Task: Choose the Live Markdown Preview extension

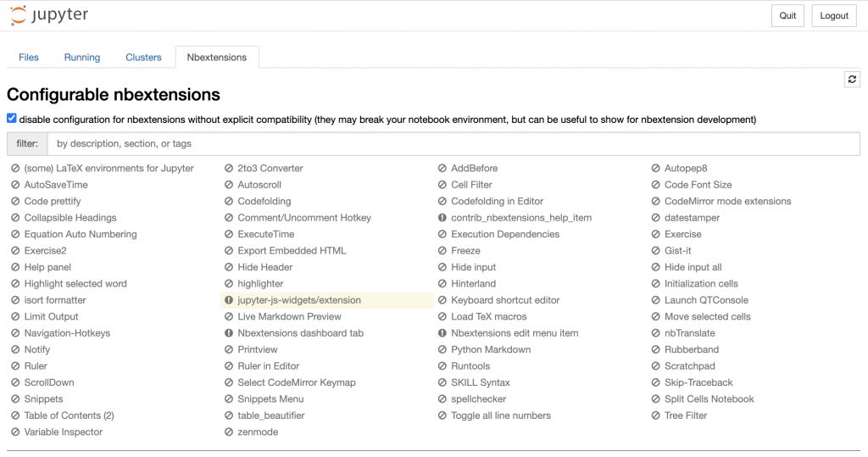Action: [290, 316]
